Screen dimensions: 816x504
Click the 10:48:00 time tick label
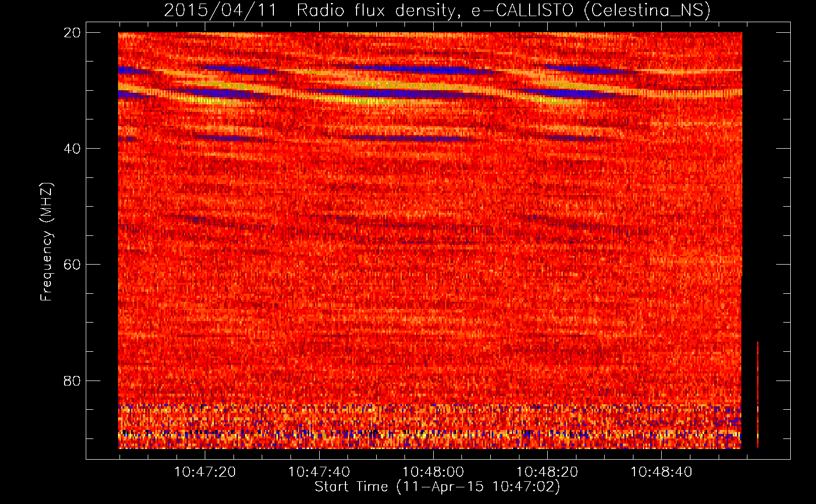tap(433, 472)
